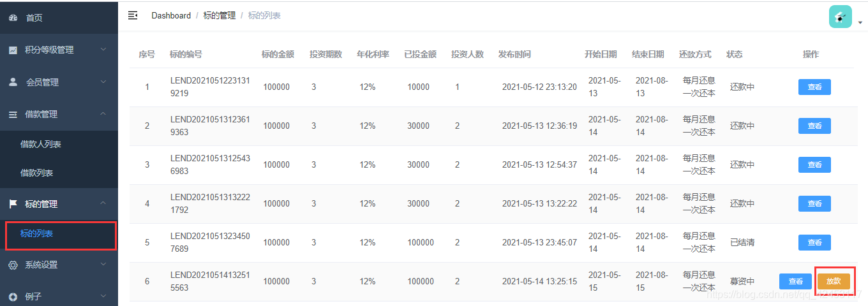Click the gear icon beside 系统设置
This screenshot has width=868, height=306.
13,265
